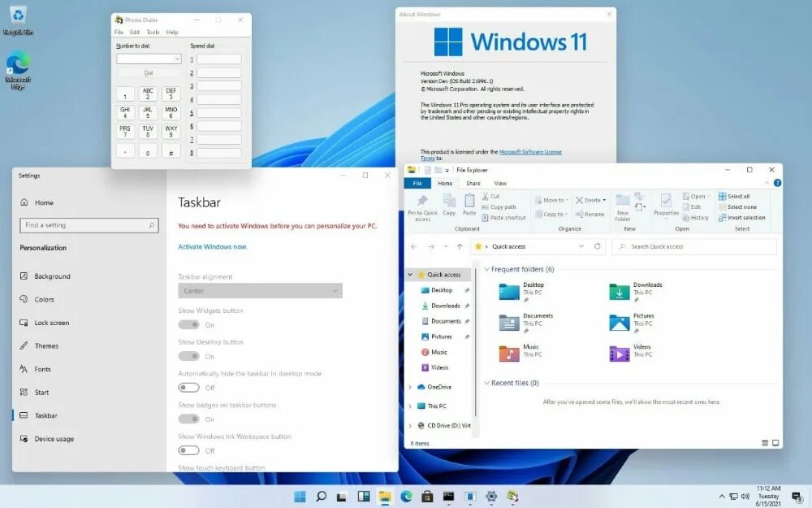The width and height of the screenshot is (812, 508).
Task: Switch to the Share tab in File Explorer
Action: pyautogui.click(x=473, y=183)
